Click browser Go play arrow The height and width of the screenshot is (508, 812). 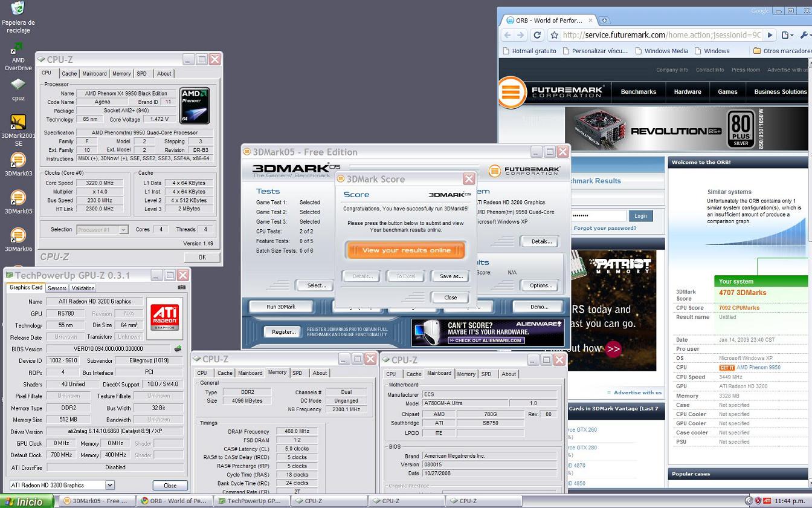pos(770,35)
